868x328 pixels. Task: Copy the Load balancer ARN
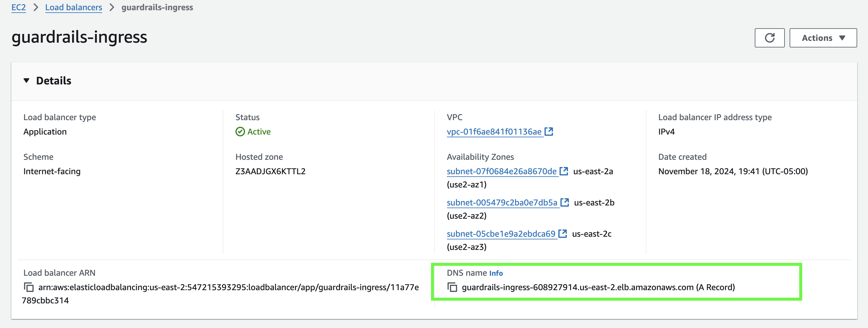coord(29,287)
